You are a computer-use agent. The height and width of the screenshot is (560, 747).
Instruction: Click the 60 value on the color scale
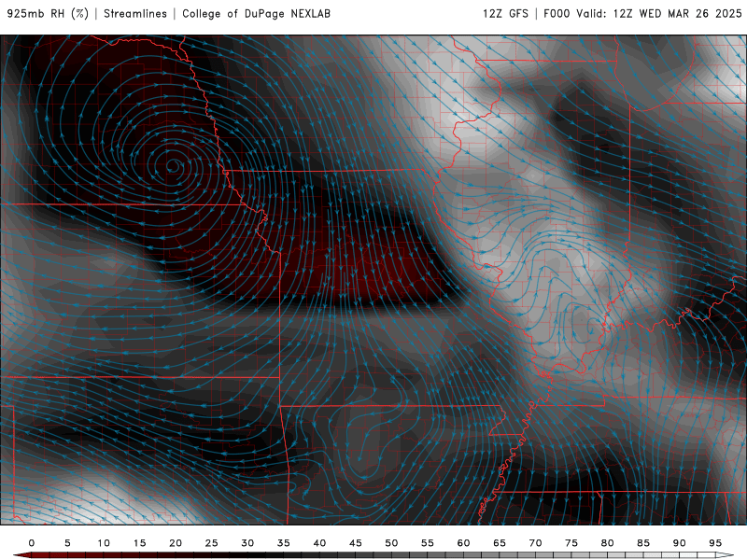click(463, 543)
